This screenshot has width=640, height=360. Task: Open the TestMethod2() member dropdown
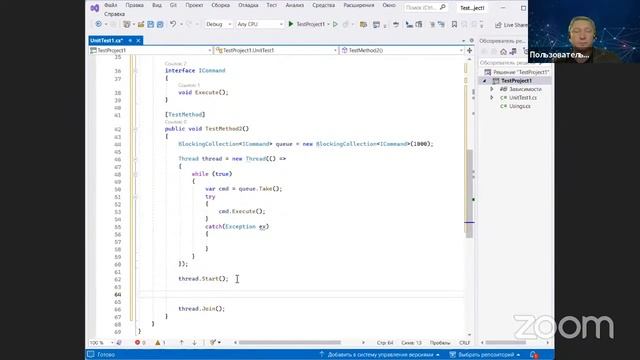point(402,50)
